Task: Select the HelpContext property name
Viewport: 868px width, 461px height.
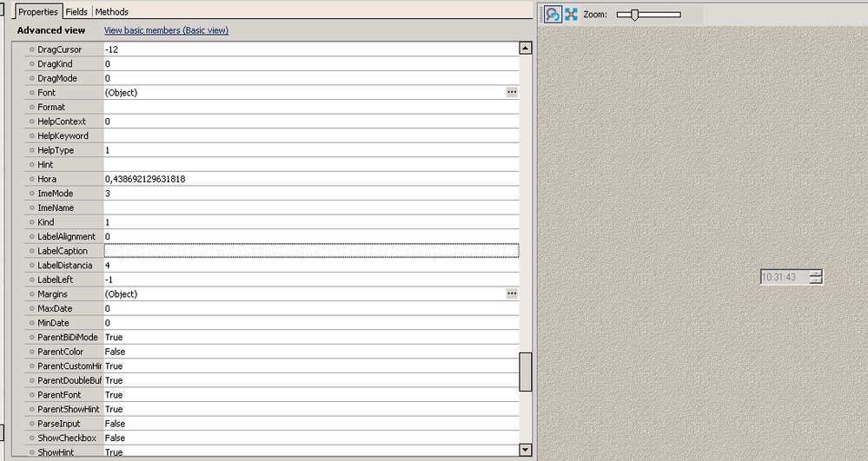Action: 62,122
